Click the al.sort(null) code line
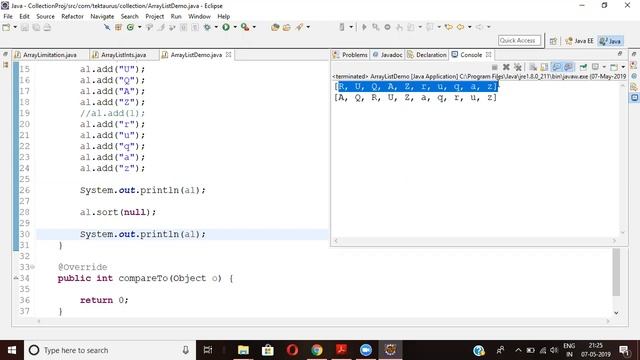Image resolution: width=640 pixels, height=360 pixels. (x=118, y=212)
